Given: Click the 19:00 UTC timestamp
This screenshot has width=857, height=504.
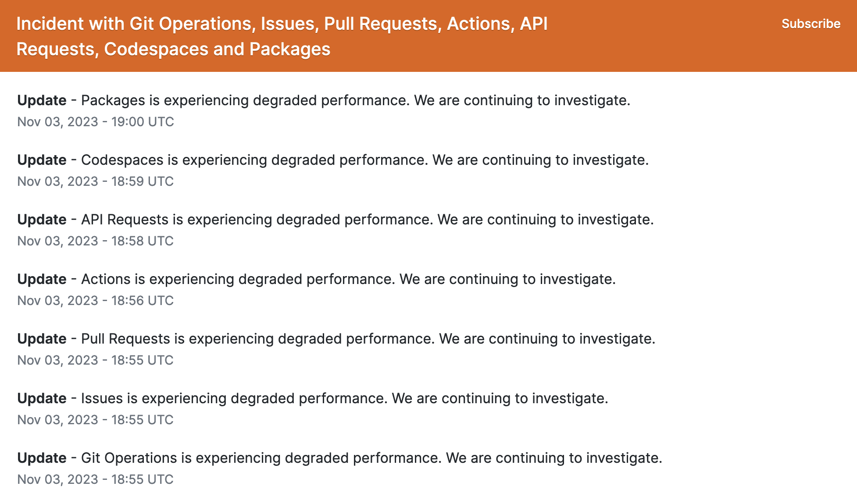Looking at the screenshot, I should point(96,122).
